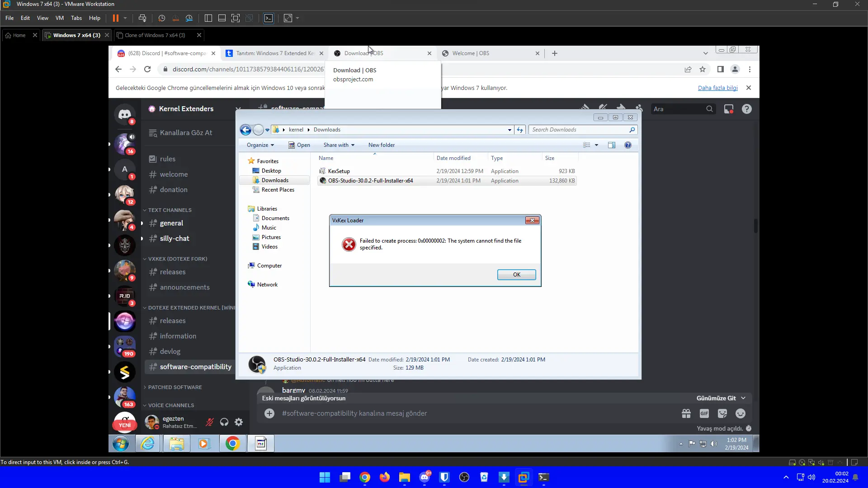868x488 pixels.
Task: Click the Discord Ara search box
Action: click(x=683, y=109)
